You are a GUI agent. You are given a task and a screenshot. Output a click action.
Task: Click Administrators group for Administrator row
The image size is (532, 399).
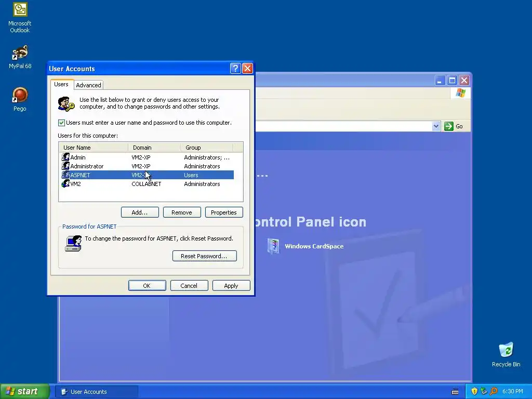(202, 166)
